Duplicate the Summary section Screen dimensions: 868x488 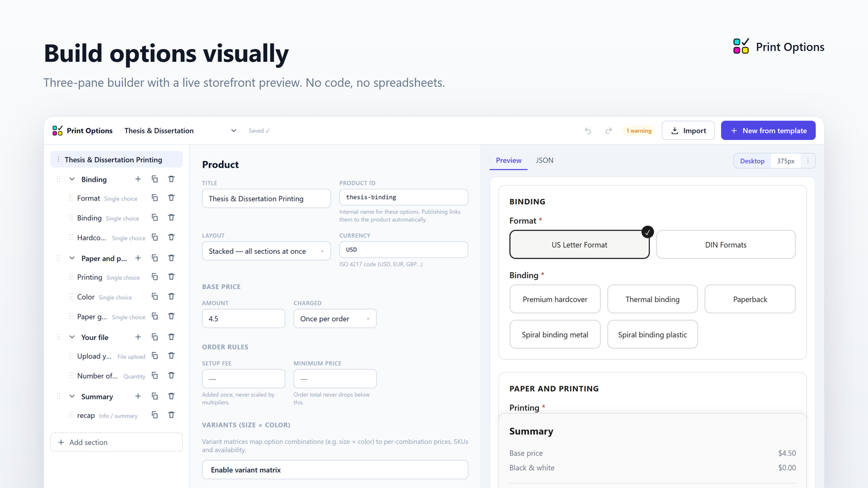155,396
